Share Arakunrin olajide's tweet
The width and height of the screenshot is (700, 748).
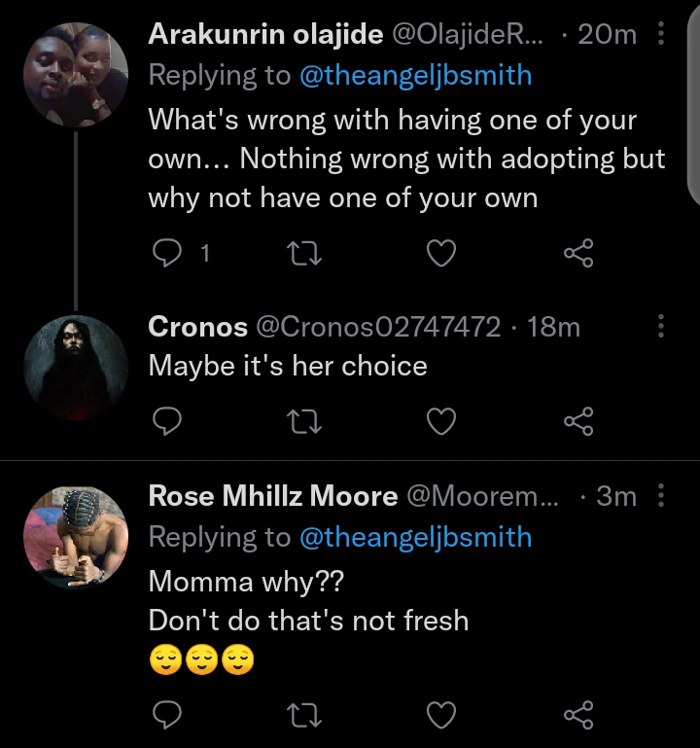578,254
